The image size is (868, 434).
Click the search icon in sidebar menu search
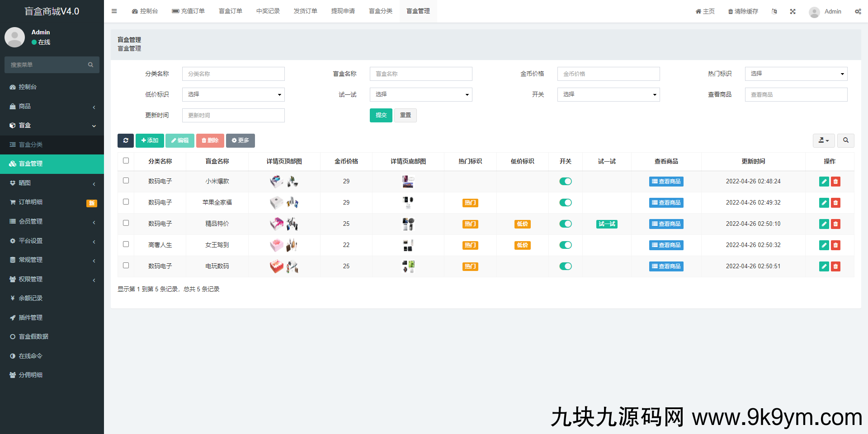pyautogui.click(x=90, y=65)
